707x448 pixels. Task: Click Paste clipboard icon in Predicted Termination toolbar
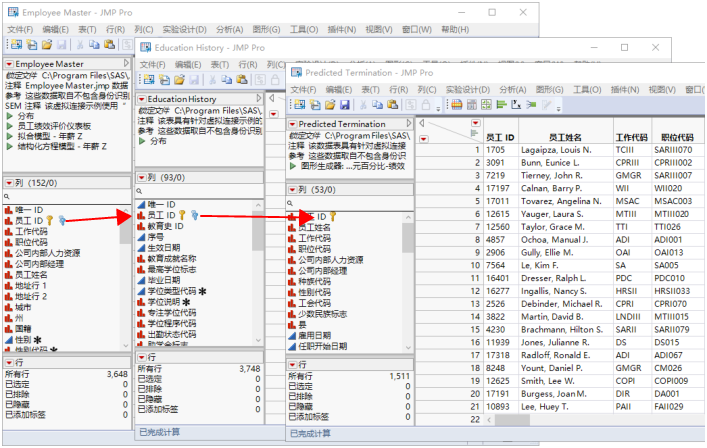tap(393, 105)
